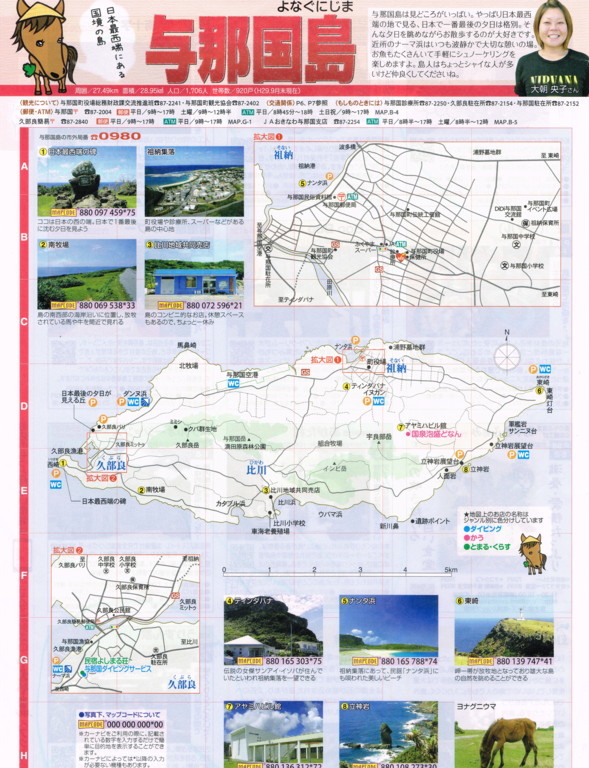Screen dimensions: 589x768
Task: Click the GS icon on the main island map
Action: click(306, 373)
